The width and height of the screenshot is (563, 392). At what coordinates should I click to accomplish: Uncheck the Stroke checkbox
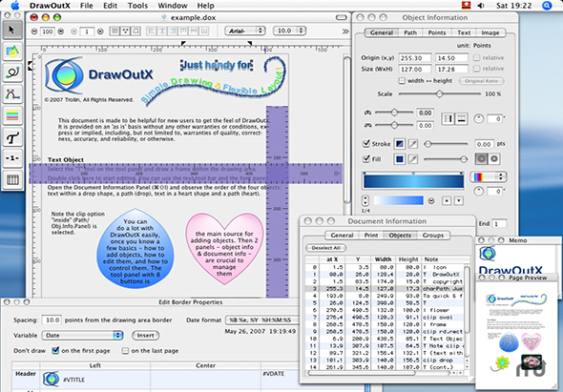click(366, 144)
